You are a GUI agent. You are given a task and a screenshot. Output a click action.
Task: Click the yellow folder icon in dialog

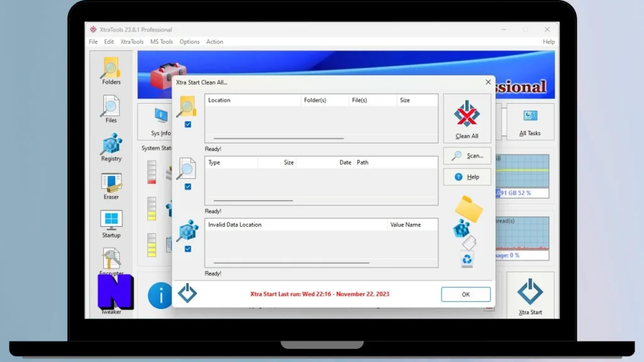[x=469, y=209]
